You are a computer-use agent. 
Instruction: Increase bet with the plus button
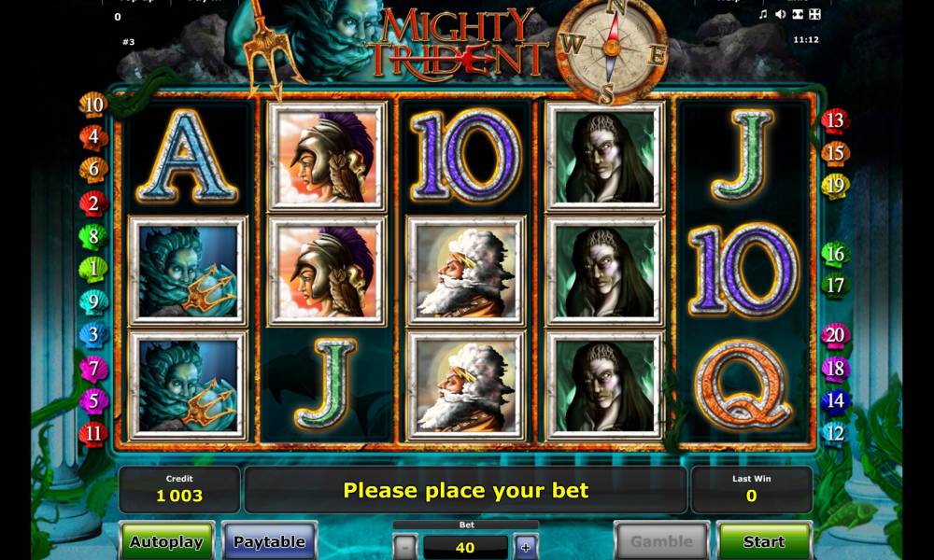526,548
